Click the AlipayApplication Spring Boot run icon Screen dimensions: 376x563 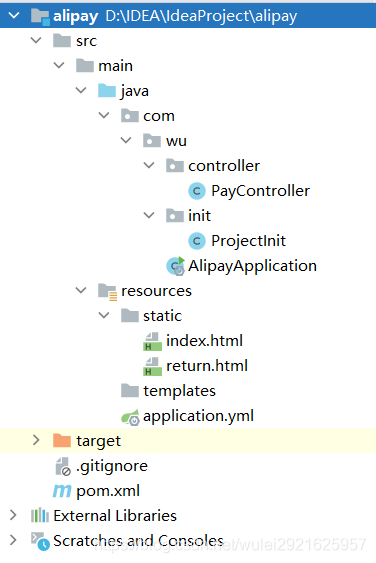click(176, 266)
